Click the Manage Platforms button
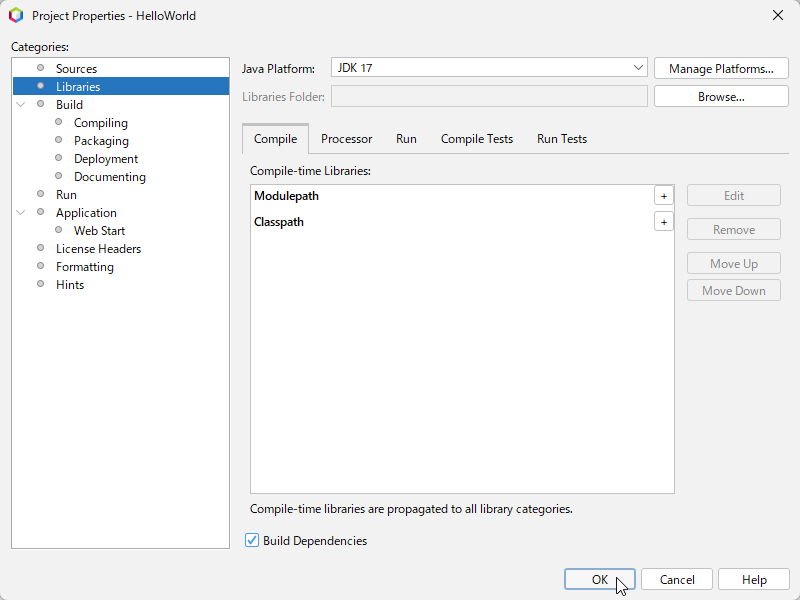Screen dimensions: 800x600 721,69
